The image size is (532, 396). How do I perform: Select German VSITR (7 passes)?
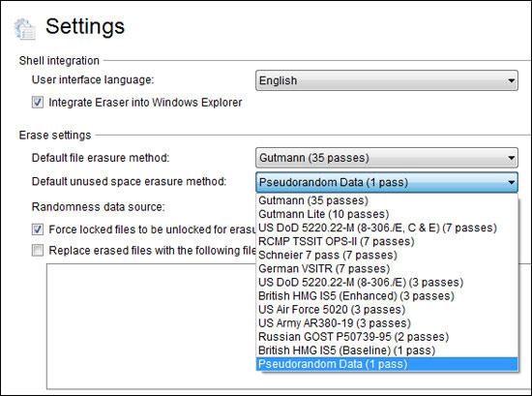click(387, 268)
